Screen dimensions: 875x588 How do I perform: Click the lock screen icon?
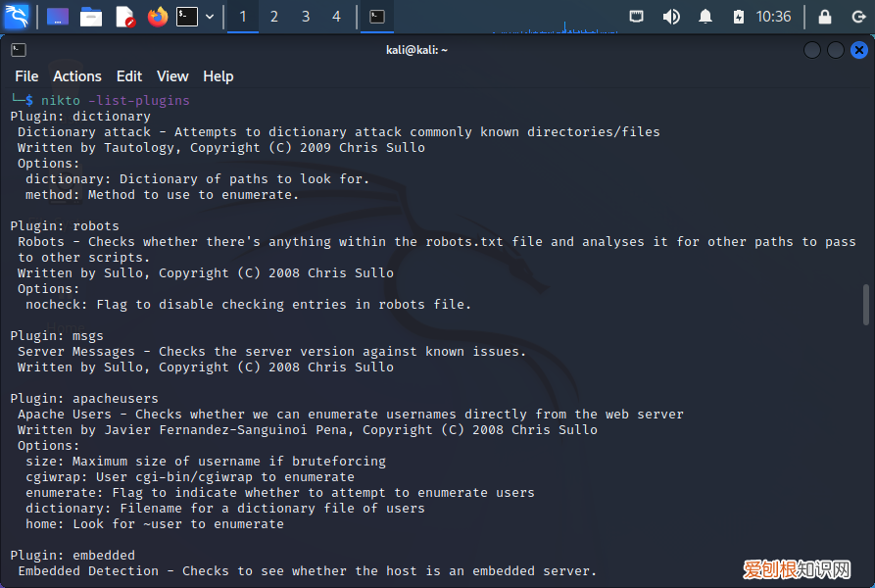pyautogui.click(x=825, y=17)
